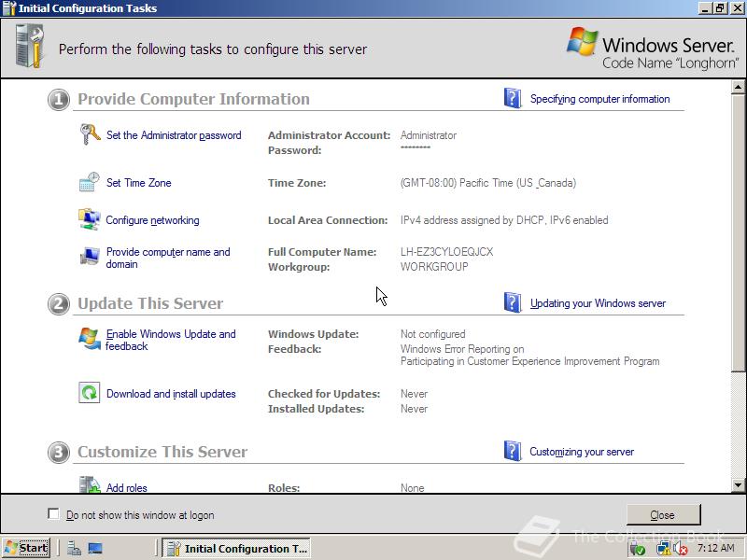Click the computer icon beside Provide computer name

[89, 256]
